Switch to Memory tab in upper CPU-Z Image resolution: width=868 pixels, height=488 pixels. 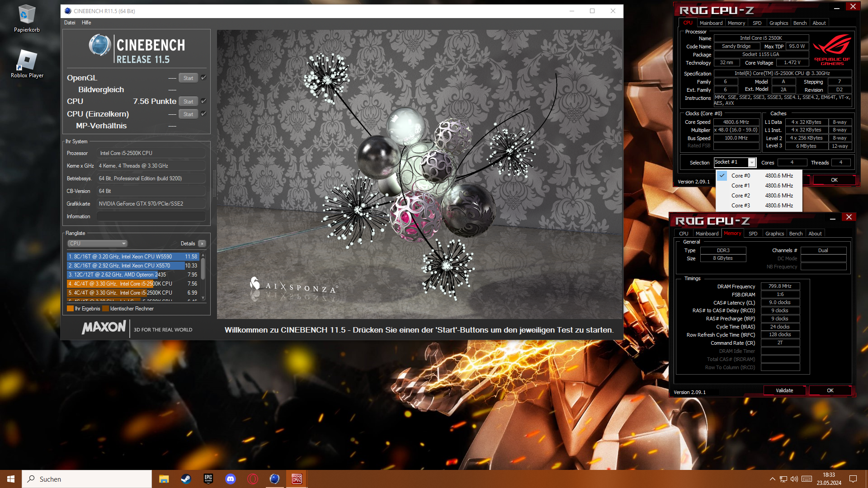(736, 23)
